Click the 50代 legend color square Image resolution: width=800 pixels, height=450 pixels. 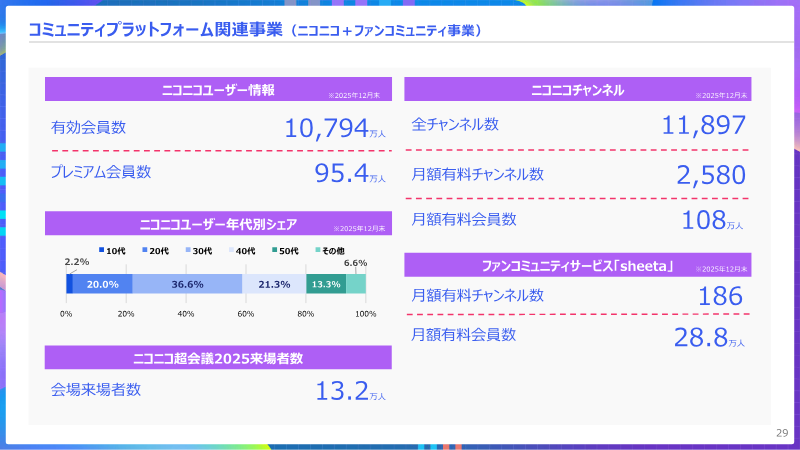click(273, 250)
